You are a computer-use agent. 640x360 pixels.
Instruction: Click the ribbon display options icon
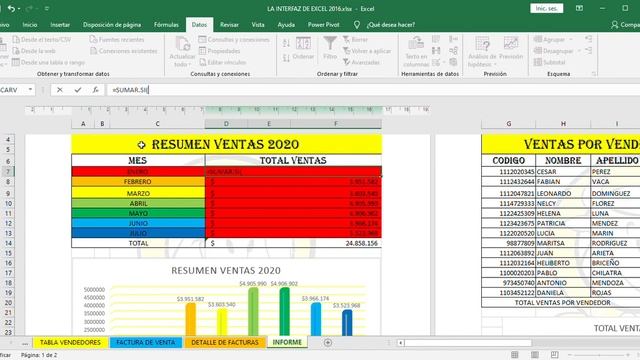point(579,8)
